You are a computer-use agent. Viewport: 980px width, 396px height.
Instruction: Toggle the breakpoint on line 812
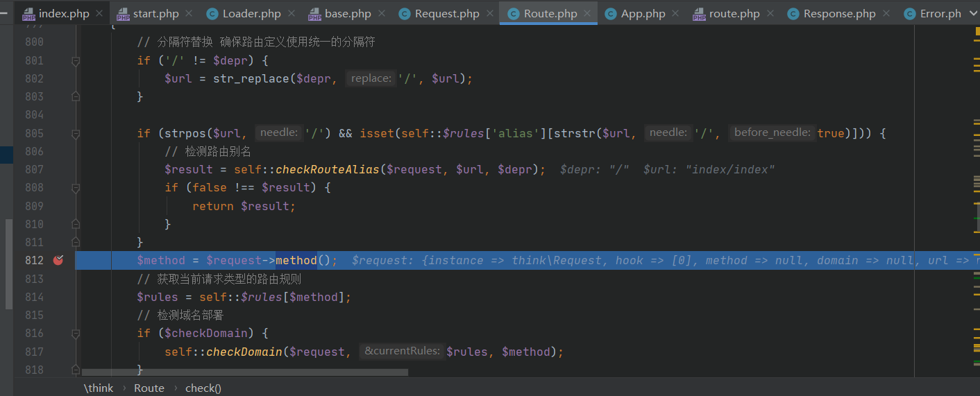pyautogui.click(x=58, y=260)
